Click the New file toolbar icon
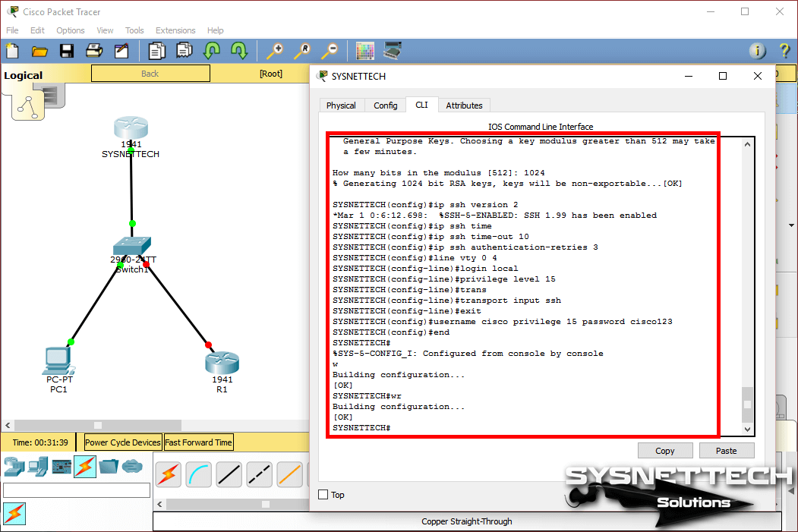 pyautogui.click(x=12, y=51)
